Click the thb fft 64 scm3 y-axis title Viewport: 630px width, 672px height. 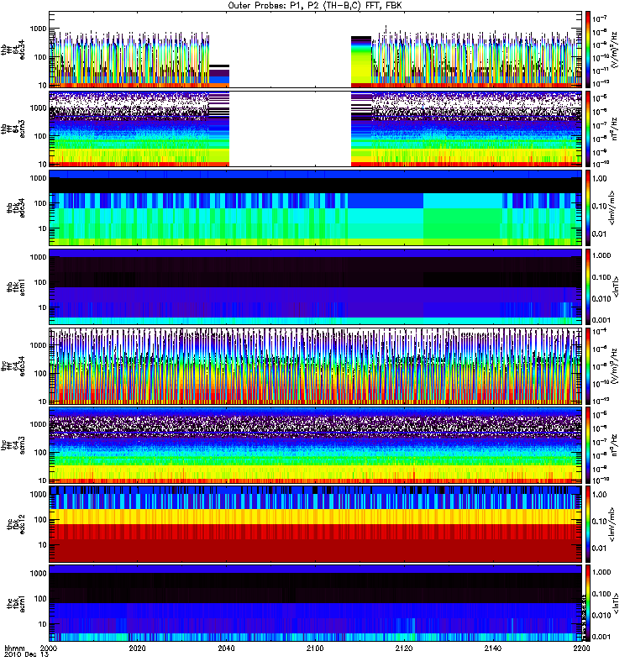pyautogui.click(x=13, y=129)
